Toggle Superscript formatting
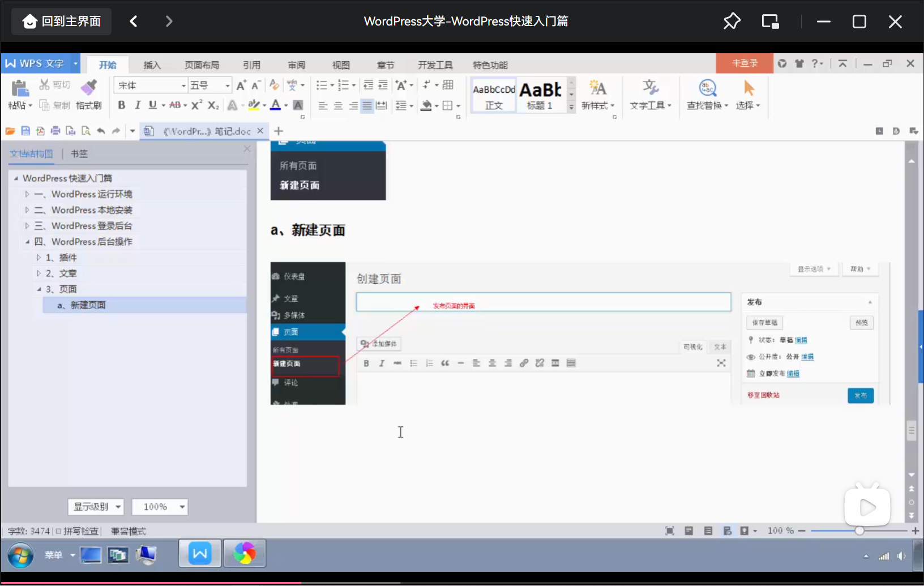 pos(196,105)
